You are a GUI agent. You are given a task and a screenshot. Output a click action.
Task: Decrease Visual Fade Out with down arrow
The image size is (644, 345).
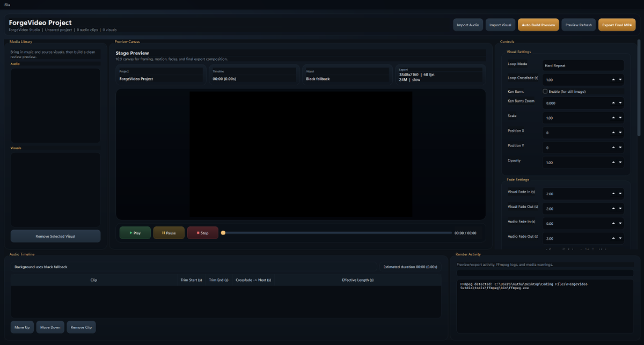coord(620,209)
